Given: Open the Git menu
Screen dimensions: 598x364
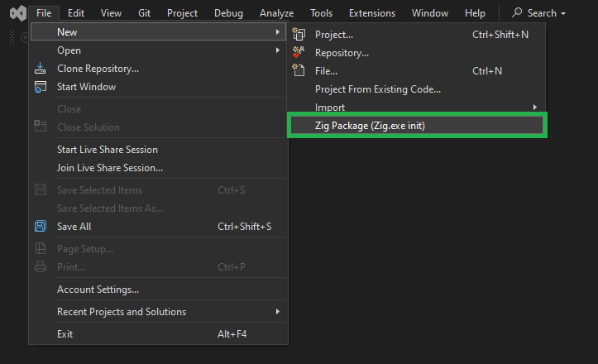Looking at the screenshot, I should click(x=144, y=13).
